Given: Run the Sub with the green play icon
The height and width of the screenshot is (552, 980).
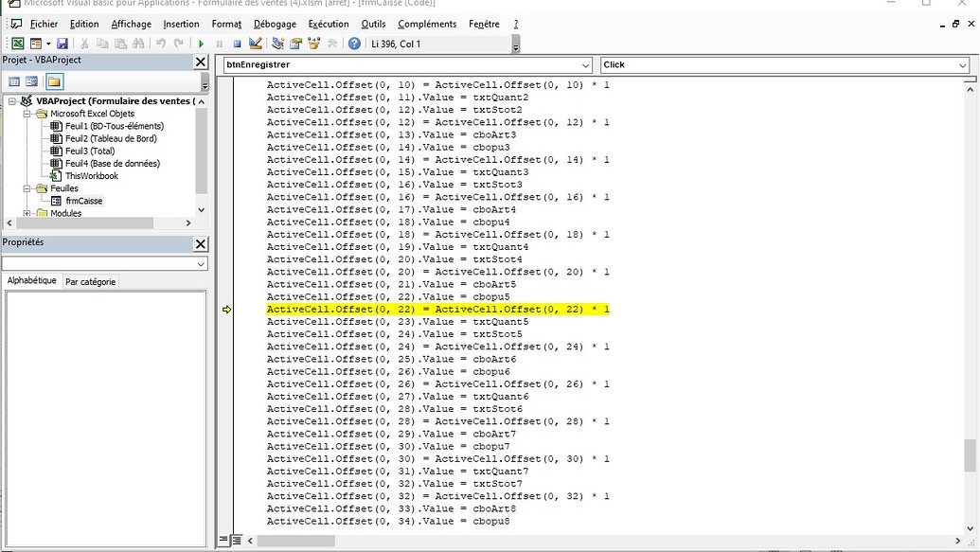Looking at the screenshot, I should point(201,43).
